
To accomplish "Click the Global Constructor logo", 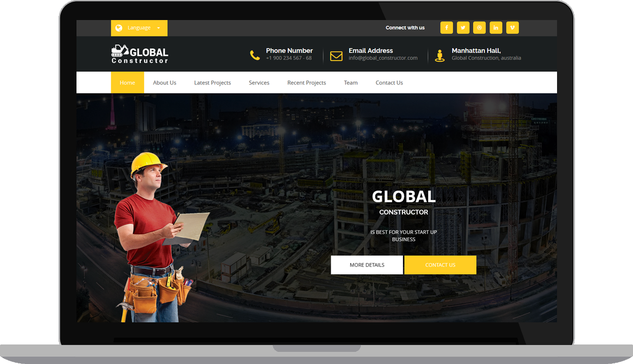I will pos(140,54).
